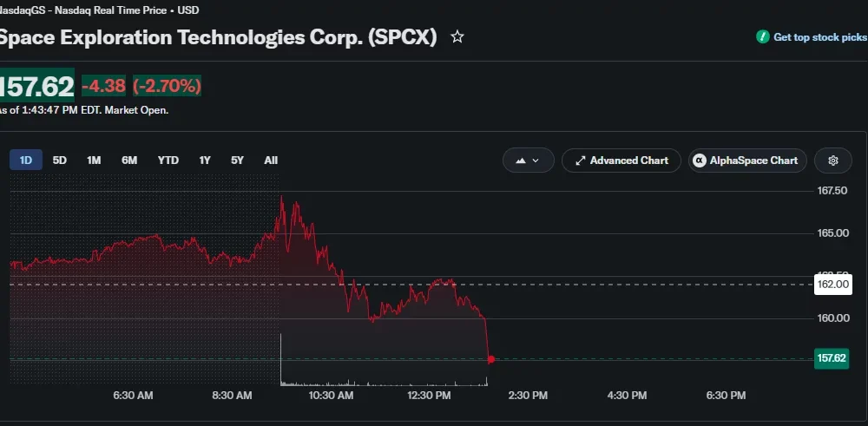Click the 160.00 price axis label
868x426 pixels.
pos(833,318)
